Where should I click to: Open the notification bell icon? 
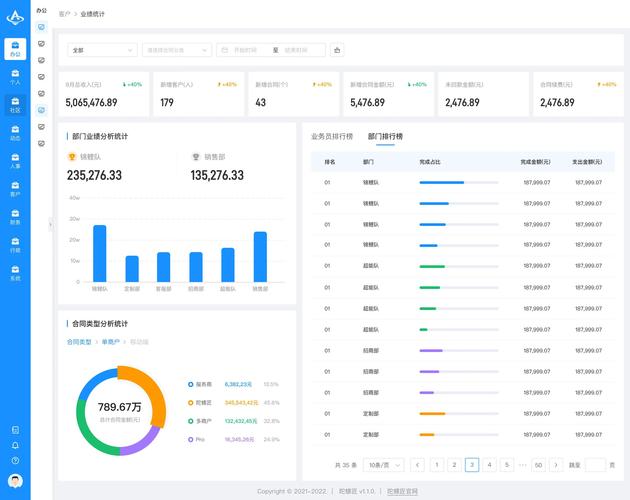[15, 445]
